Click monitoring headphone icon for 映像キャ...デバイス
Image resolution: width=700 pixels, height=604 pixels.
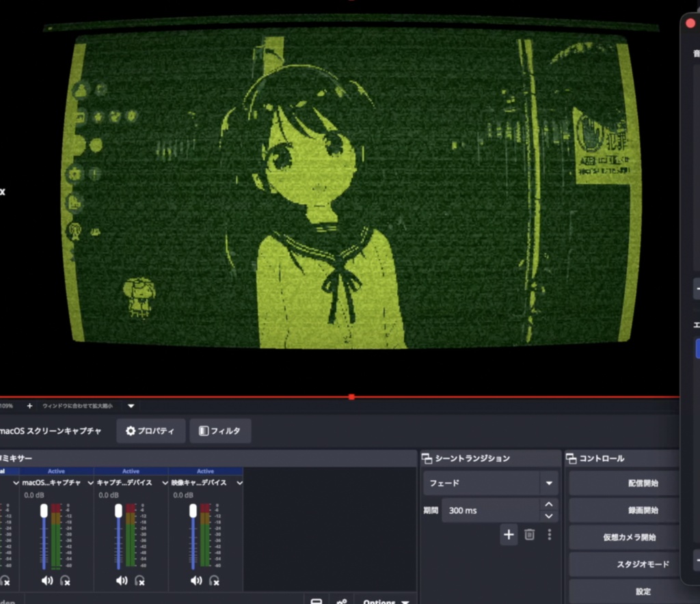(214, 580)
